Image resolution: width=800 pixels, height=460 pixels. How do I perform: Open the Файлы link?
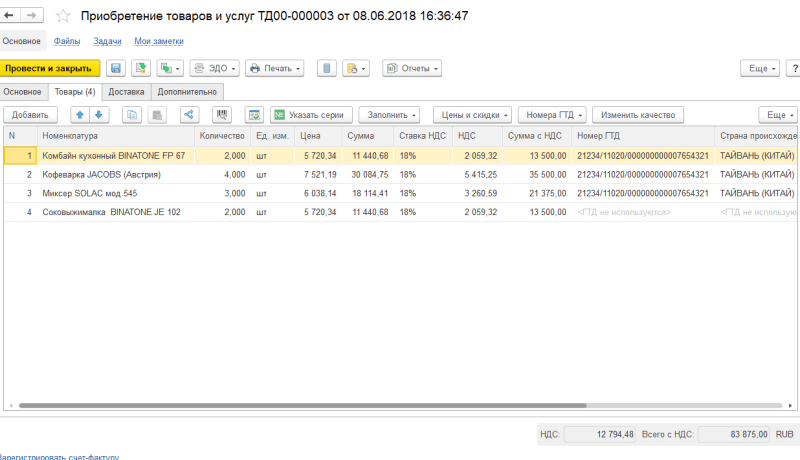67,41
